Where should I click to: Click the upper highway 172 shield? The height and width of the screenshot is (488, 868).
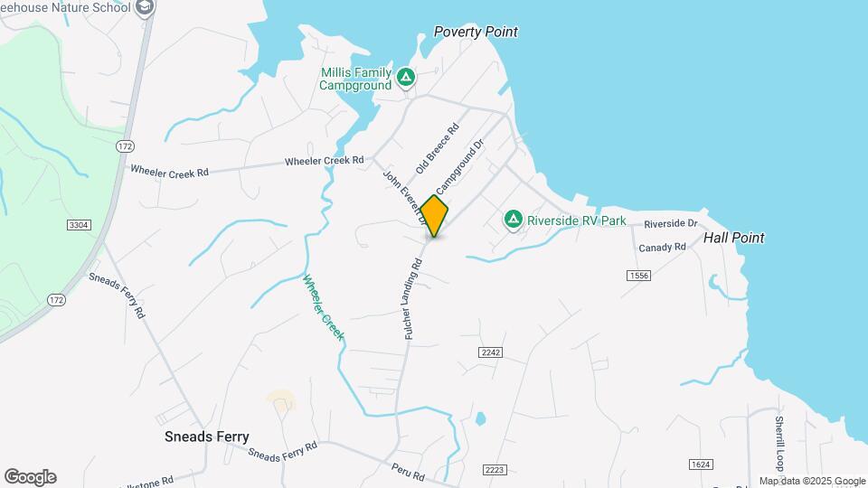pos(125,146)
